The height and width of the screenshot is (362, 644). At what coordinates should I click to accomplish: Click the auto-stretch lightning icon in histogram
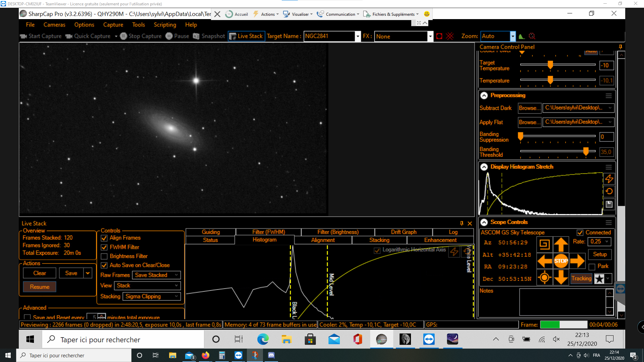(x=609, y=179)
